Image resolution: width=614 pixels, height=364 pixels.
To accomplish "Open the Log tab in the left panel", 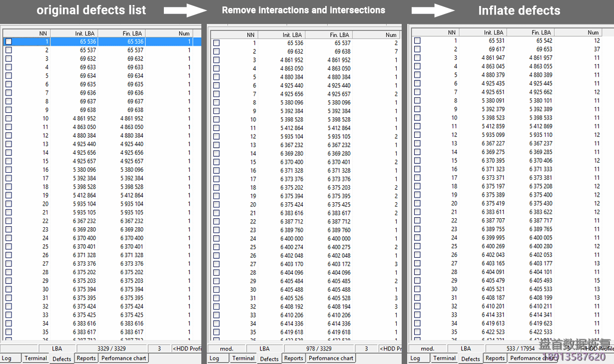I will 7,358.
